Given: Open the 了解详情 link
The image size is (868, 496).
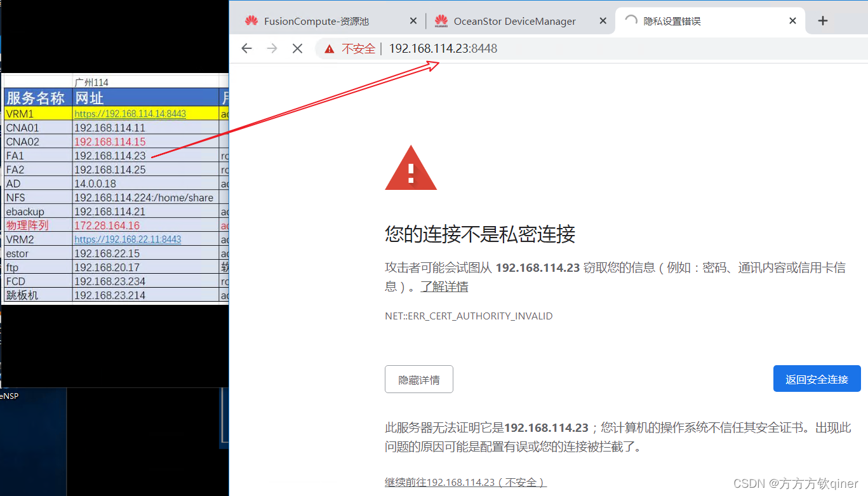Looking at the screenshot, I should (444, 286).
